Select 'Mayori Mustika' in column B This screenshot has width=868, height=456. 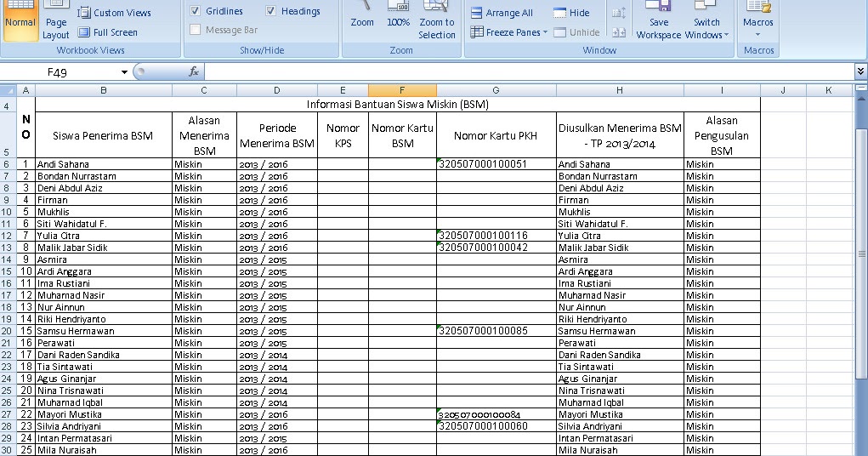point(104,414)
